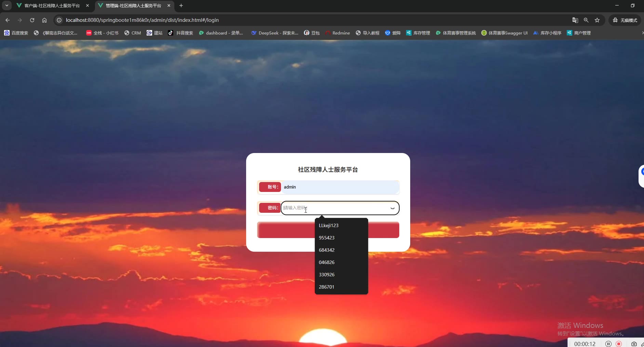Open a new browser tab
This screenshot has height=347, width=644.
[181, 5]
